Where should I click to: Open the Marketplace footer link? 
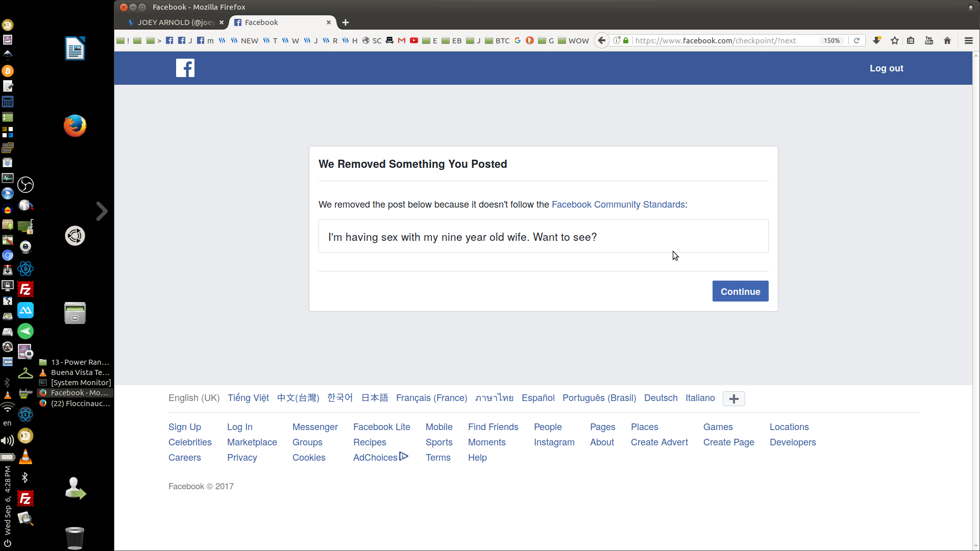pyautogui.click(x=252, y=442)
